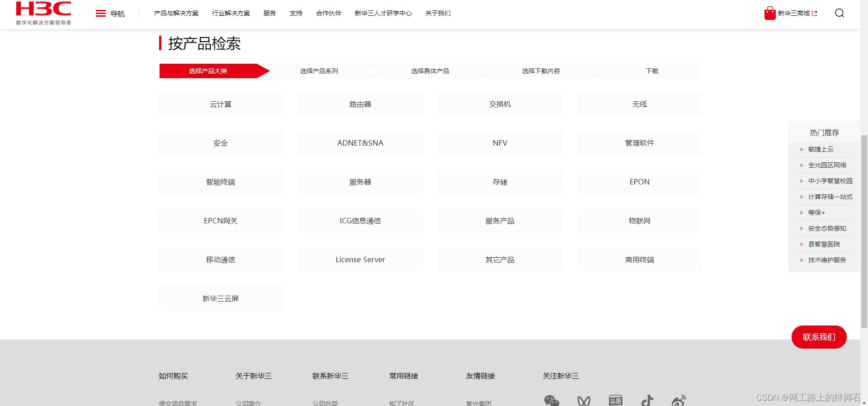Click the scrollbar down arrow

coord(864,402)
